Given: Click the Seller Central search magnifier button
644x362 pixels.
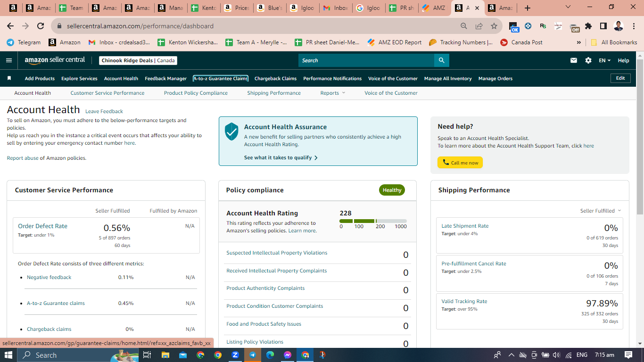Looking at the screenshot, I should (x=441, y=60).
